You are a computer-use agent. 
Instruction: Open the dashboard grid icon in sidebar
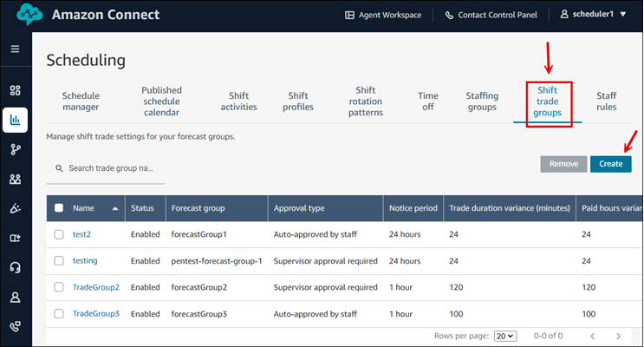pyautogui.click(x=15, y=90)
